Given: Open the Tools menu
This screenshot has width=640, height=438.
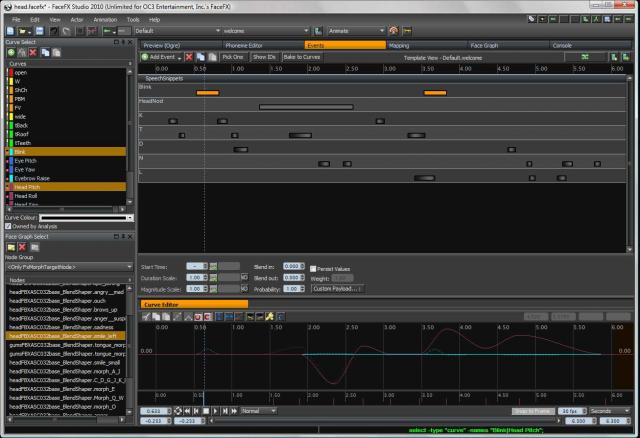Looking at the screenshot, I should pyautogui.click(x=133, y=20).
